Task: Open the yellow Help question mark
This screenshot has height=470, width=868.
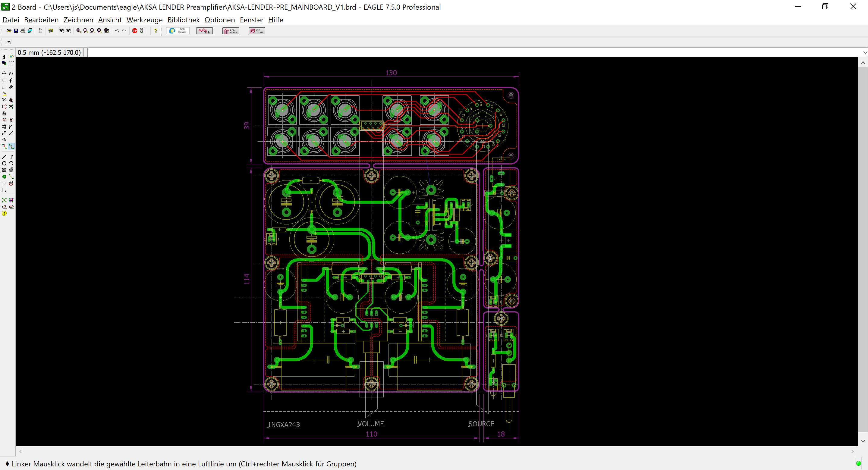Action: pyautogui.click(x=156, y=31)
